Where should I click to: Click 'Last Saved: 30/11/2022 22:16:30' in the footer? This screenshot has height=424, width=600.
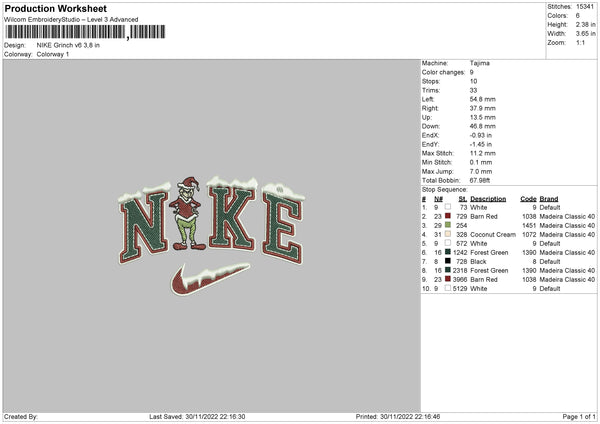pyautogui.click(x=197, y=416)
